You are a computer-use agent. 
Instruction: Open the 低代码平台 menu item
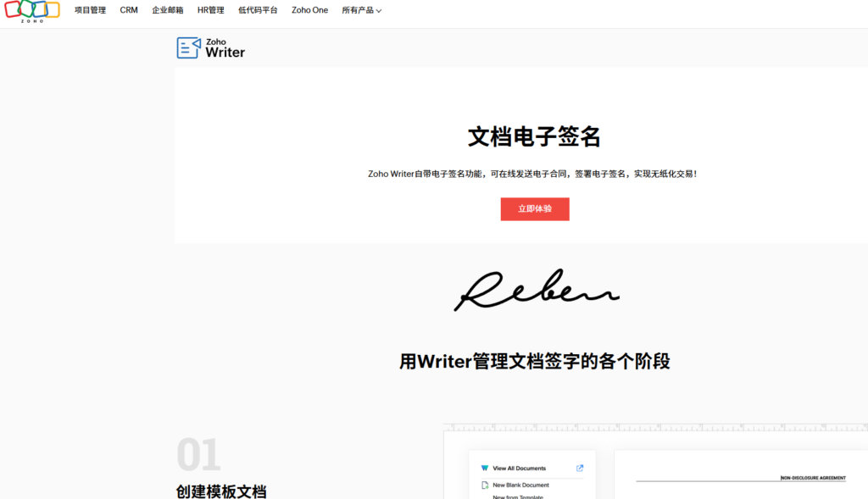coord(258,10)
